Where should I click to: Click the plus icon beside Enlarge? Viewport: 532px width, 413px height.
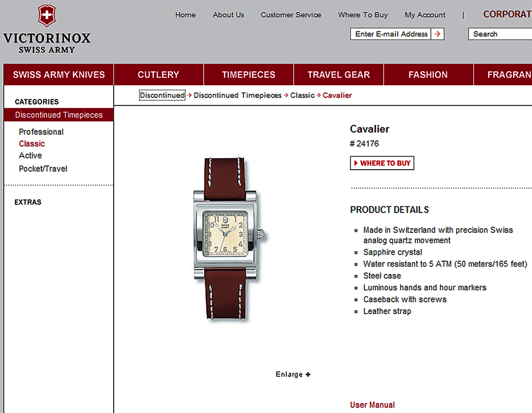pyautogui.click(x=308, y=374)
